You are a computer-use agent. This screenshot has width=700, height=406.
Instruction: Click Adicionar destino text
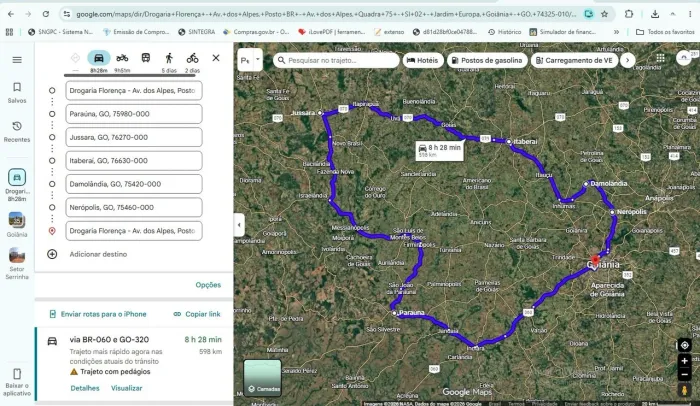pos(98,254)
